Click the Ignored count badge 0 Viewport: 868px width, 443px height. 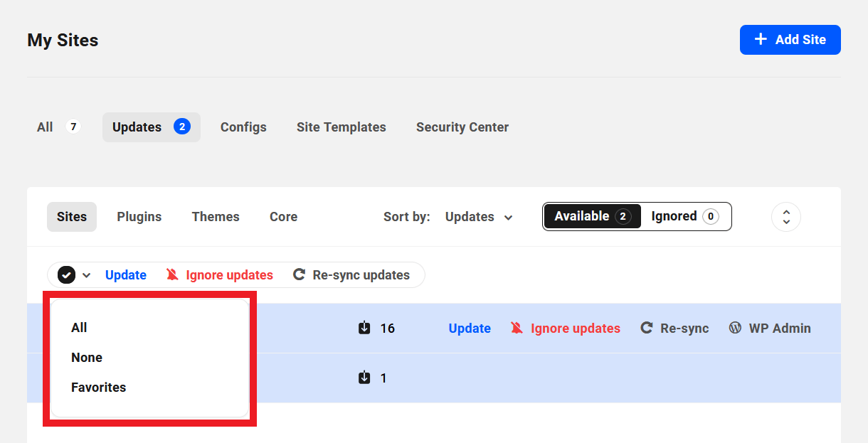pyautogui.click(x=711, y=216)
